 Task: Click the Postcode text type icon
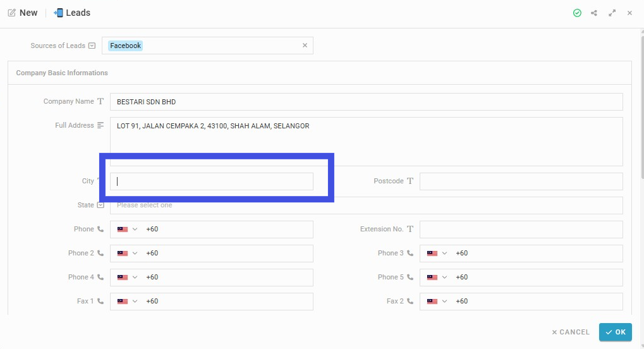coord(410,181)
